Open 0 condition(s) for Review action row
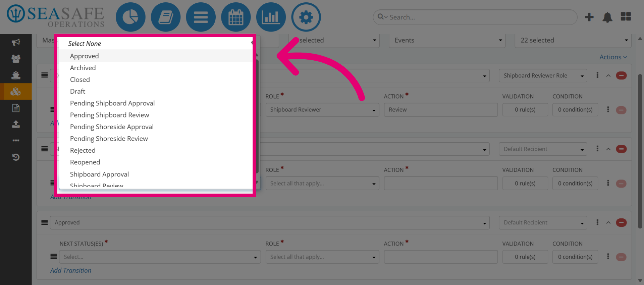644x285 pixels. click(x=575, y=110)
